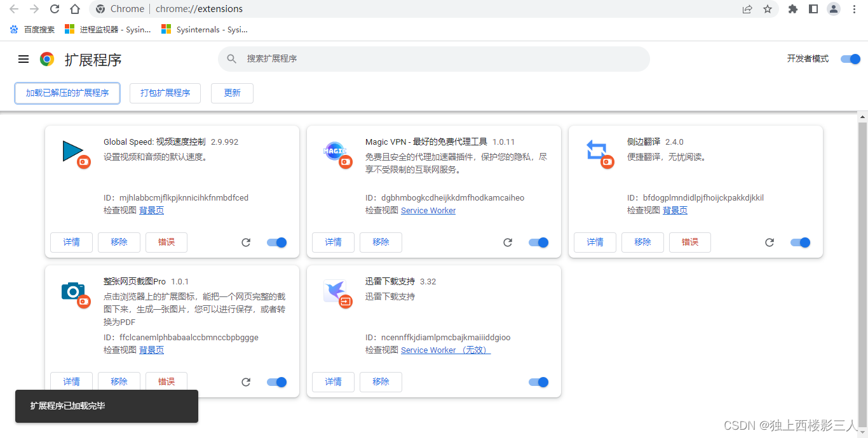Disable the Magic VPN extension toggle

tap(539, 242)
